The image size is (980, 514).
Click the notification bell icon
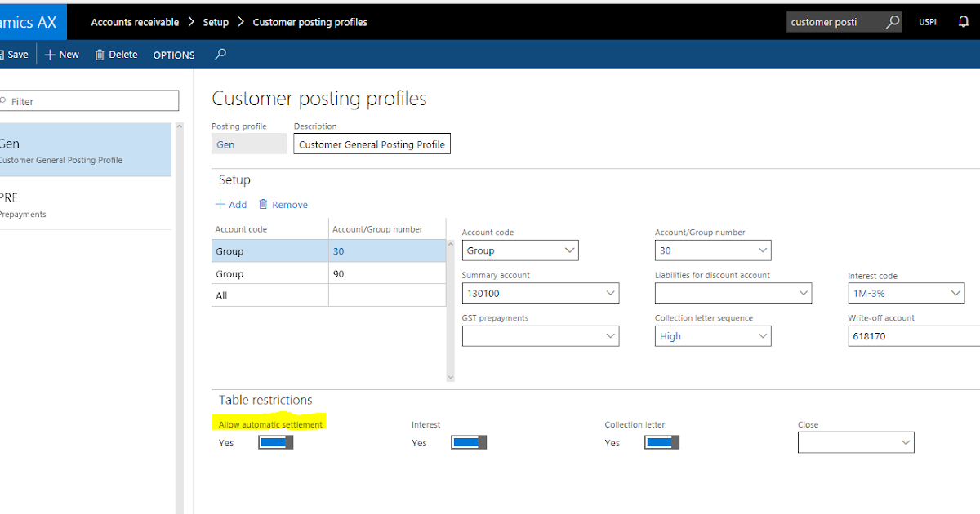point(963,22)
